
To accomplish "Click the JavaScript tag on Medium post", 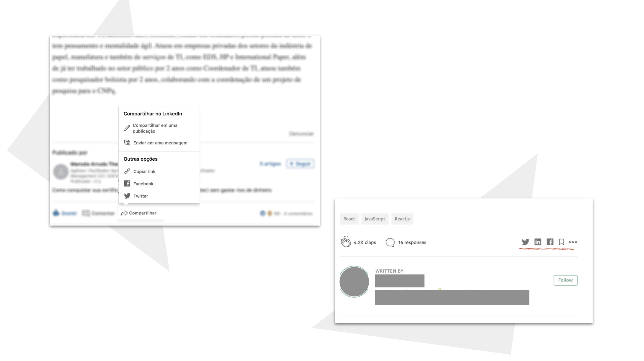I will pyautogui.click(x=374, y=218).
